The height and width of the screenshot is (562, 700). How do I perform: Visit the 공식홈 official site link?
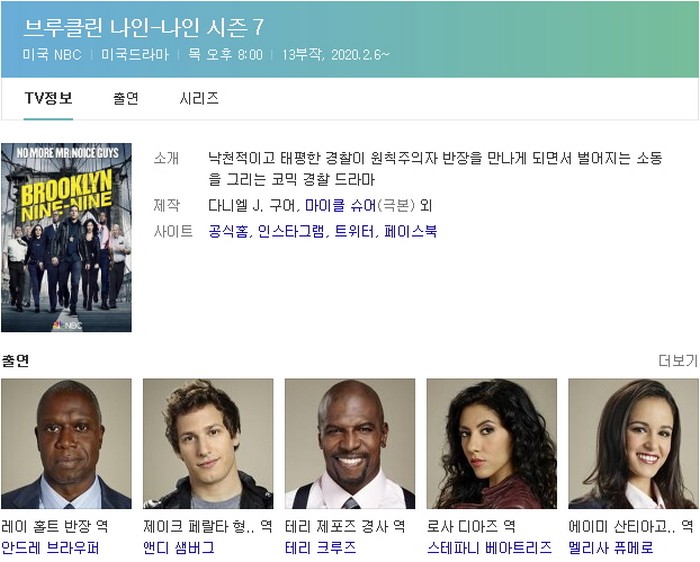click(229, 231)
